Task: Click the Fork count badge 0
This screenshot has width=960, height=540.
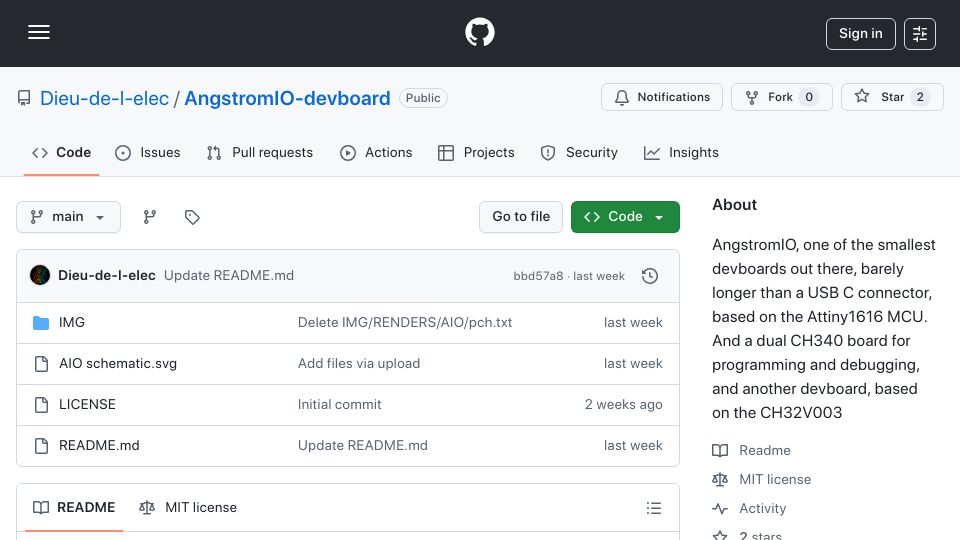Action: click(809, 97)
